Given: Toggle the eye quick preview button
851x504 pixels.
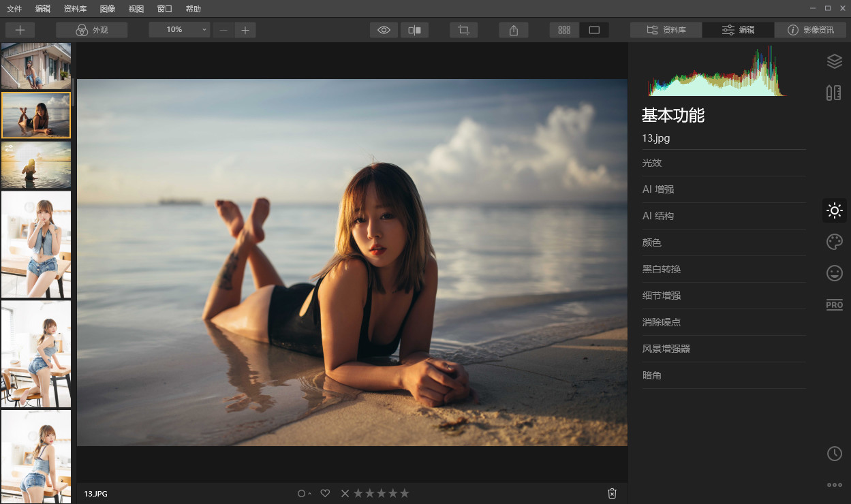Looking at the screenshot, I should click(384, 30).
